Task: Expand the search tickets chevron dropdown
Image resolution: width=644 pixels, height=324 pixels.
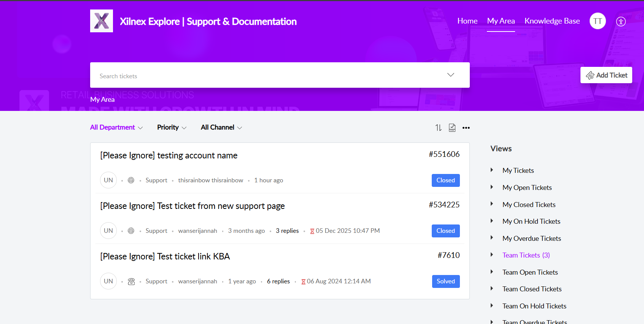Action: tap(451, 75)
